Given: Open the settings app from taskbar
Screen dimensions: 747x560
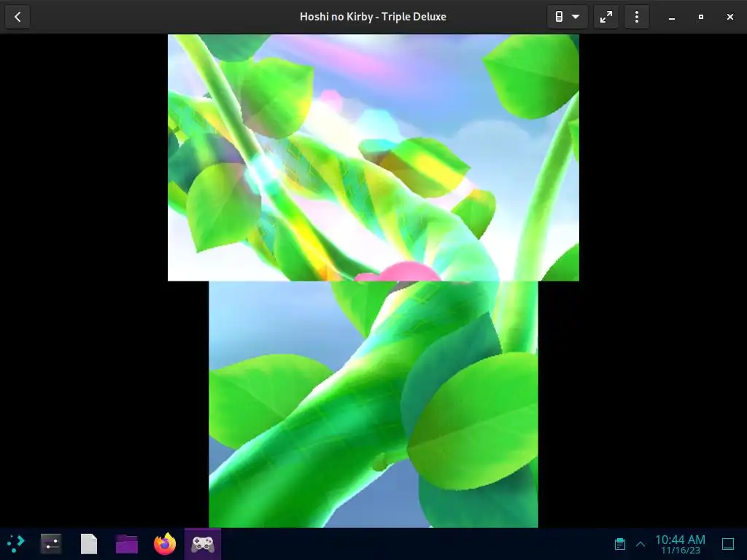Looking at the screenshot, I should (51, 543).
